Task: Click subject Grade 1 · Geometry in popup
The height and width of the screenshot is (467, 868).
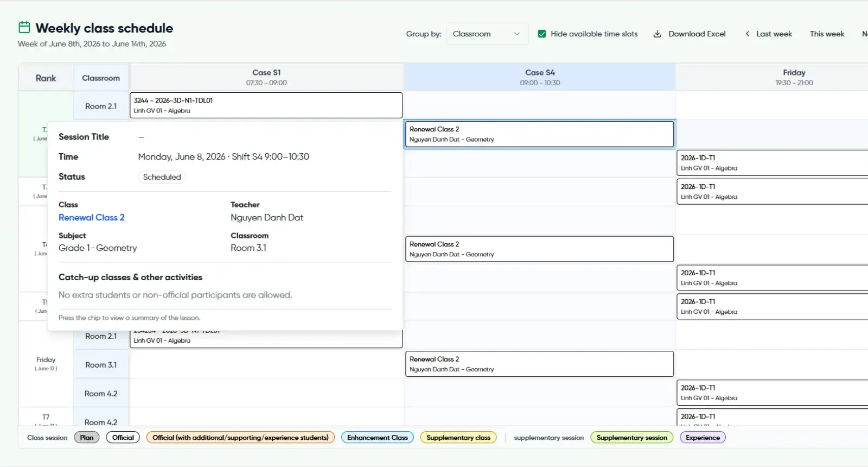Action: (x=98, y=248)
